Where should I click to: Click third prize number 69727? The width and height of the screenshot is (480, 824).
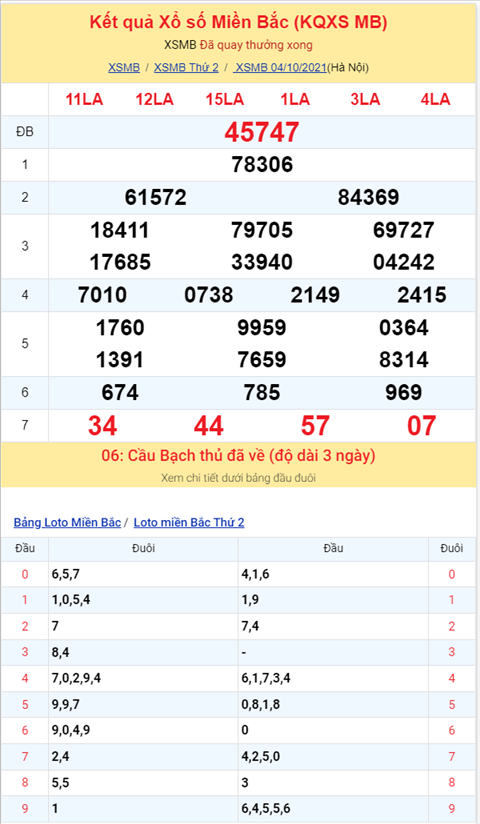pyautogui.click(x=404, y=230)
